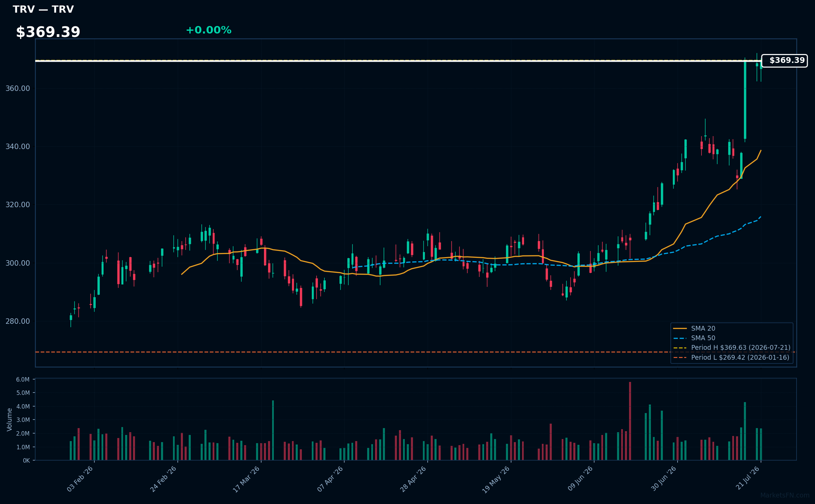
Task: Click the 300.00 price axis label
Action: coord(18,263)
